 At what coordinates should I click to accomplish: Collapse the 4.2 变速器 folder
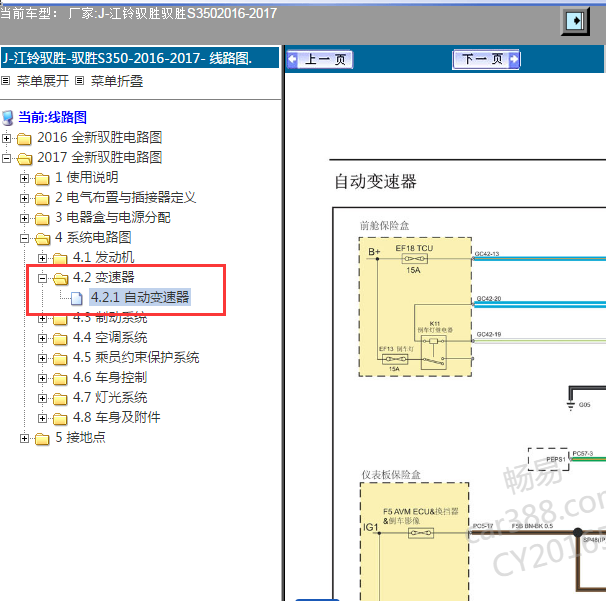click(43, 278)
